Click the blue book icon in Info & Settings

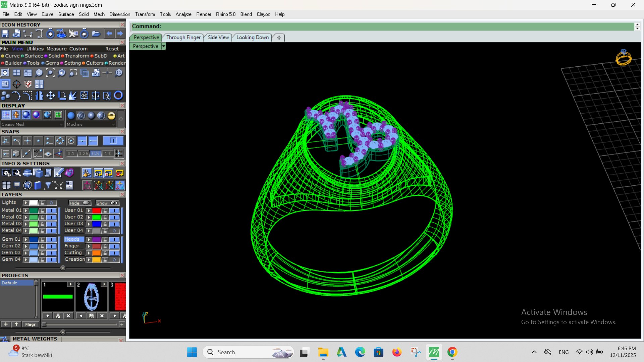[38, 185]
